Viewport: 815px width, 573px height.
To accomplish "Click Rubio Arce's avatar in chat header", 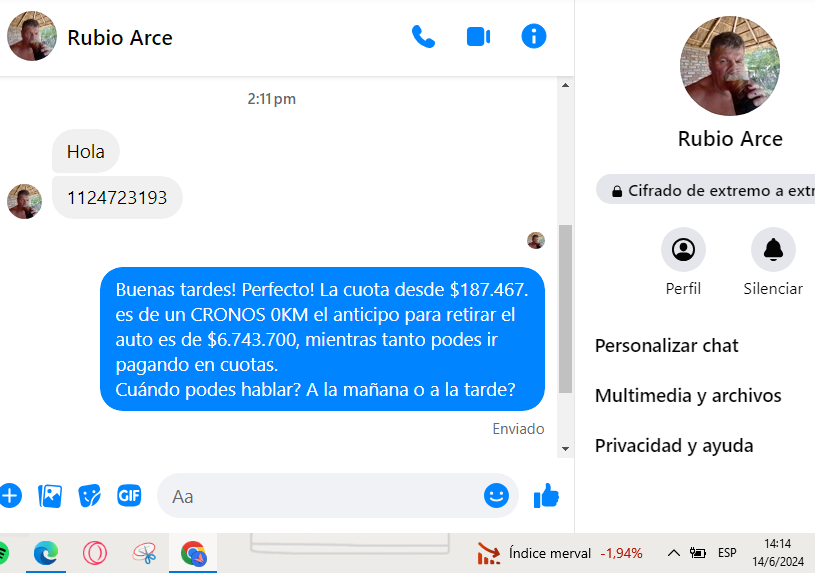I will pos(32,36).
